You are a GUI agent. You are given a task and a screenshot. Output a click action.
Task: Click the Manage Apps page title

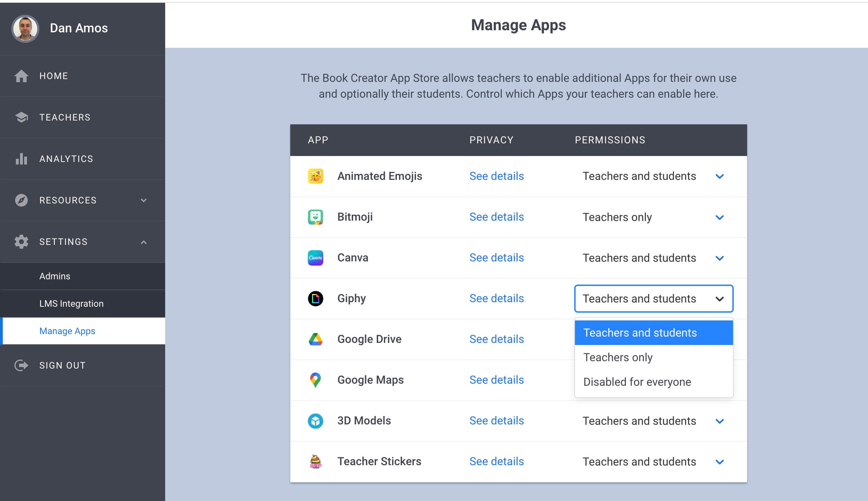[518, 25]
